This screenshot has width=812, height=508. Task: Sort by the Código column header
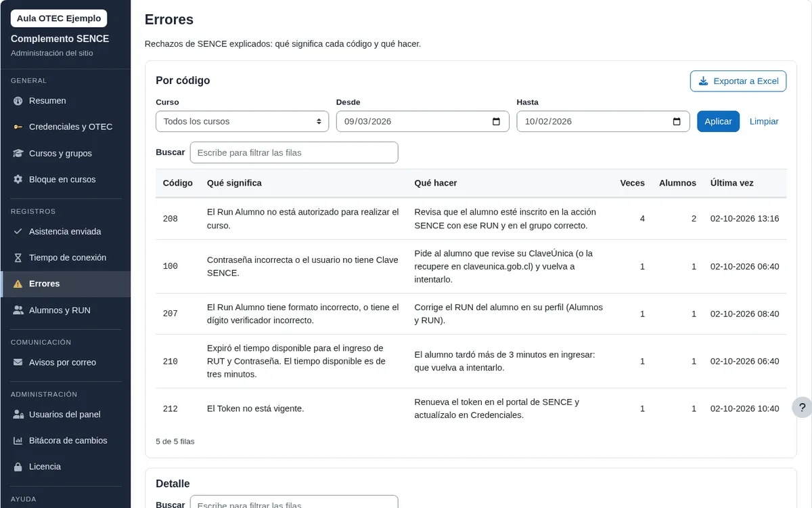click(178, 183)
